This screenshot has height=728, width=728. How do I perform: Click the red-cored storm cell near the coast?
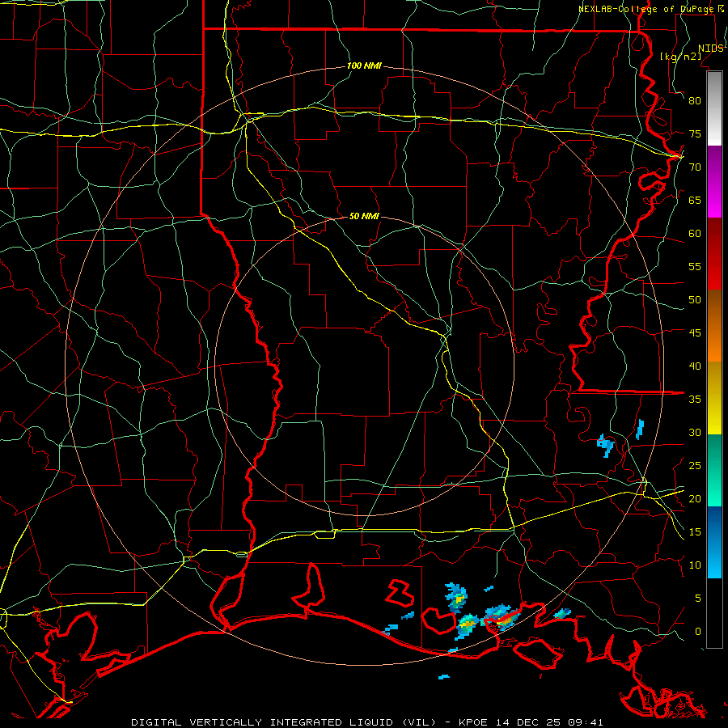(504, 617)
